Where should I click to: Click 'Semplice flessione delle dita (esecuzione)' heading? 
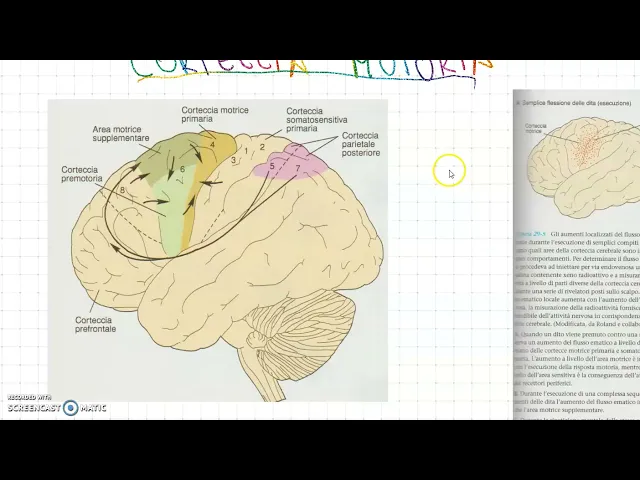click(x=576, y=103)
